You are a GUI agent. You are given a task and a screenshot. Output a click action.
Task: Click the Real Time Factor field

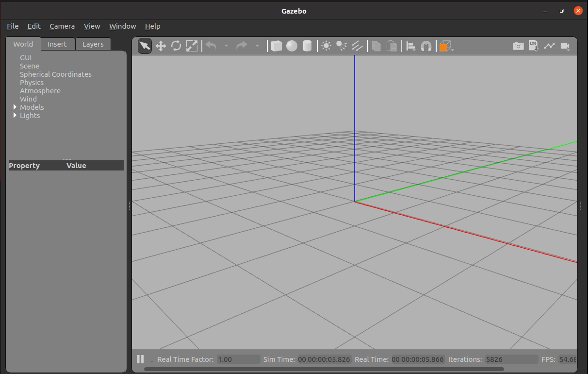point(238,359)
